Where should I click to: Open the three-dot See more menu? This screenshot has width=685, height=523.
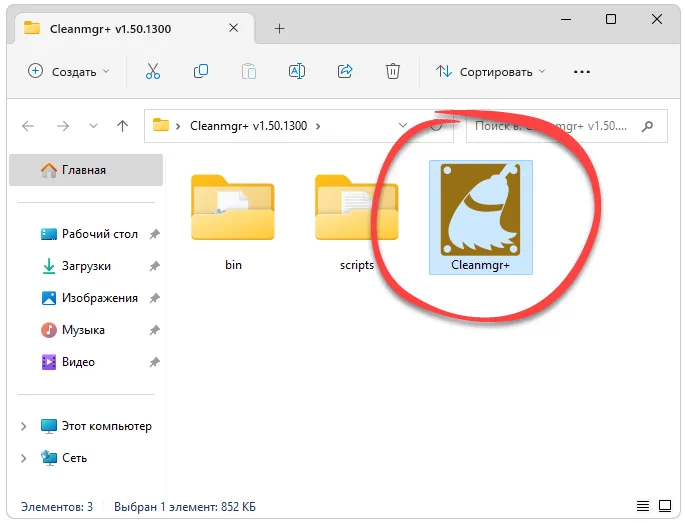[x=581, y=72]
